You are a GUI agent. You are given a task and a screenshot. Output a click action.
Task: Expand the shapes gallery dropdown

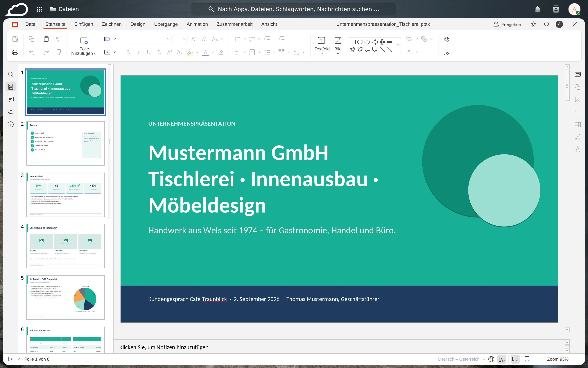(x=398, y=45)
